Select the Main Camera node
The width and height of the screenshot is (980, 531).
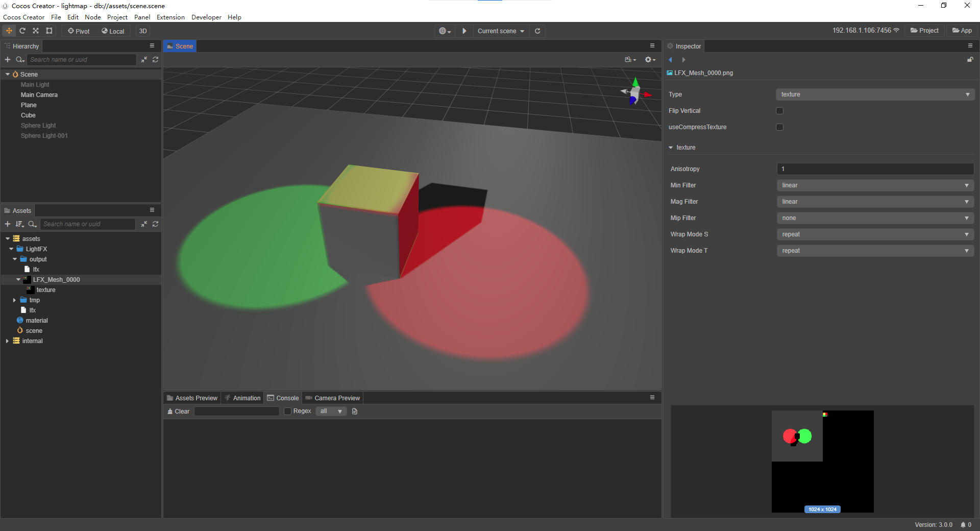[x=39, y=95]
